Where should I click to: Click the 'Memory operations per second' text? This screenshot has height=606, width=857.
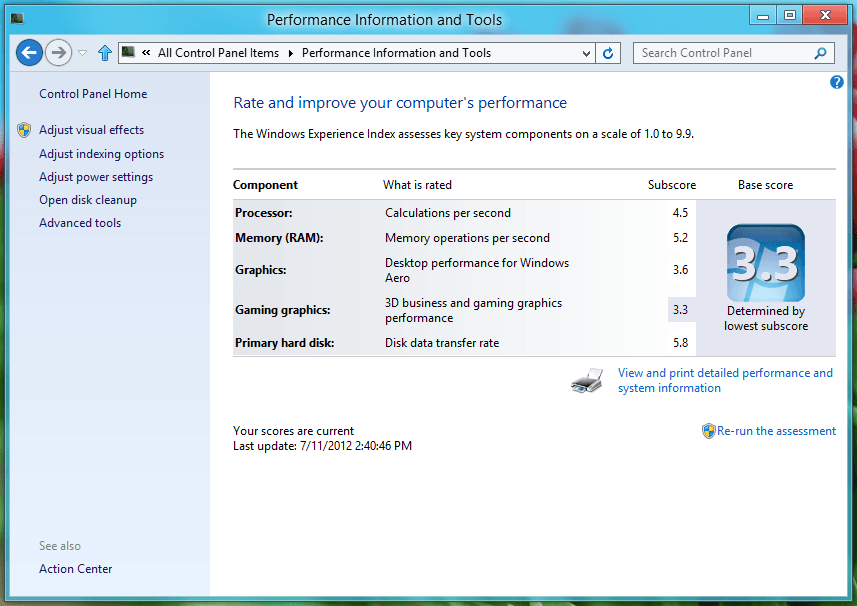467,238
